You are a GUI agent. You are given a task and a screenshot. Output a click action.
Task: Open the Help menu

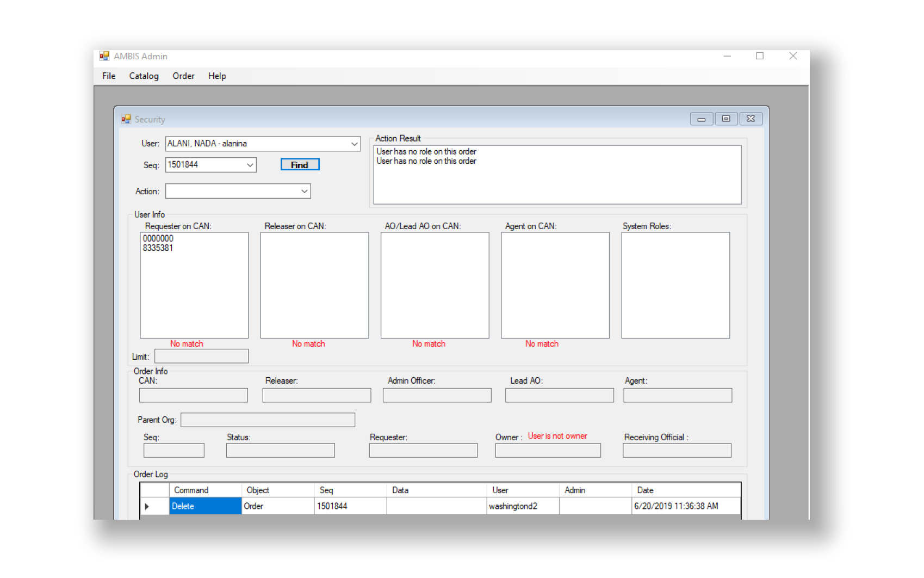[216, 76]
